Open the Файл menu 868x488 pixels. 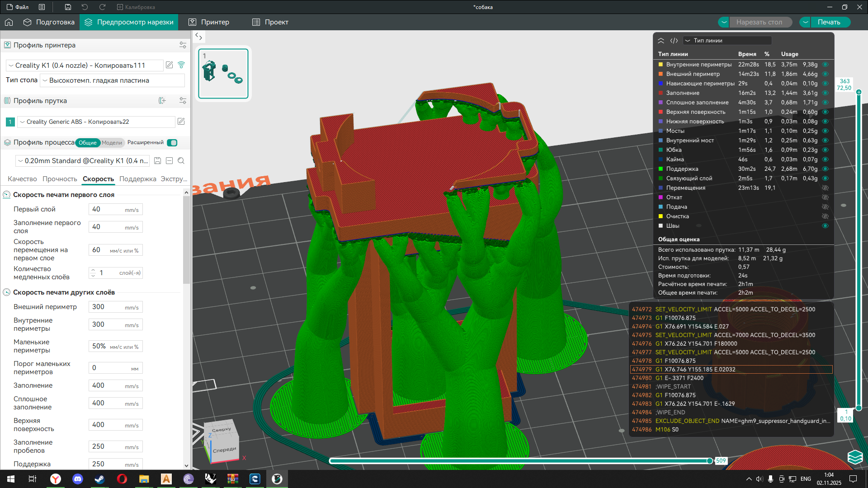click(18, 7)
